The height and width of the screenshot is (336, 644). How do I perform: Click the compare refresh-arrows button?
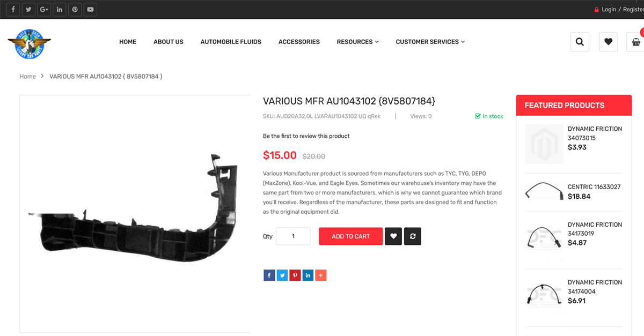click(413, 236)
